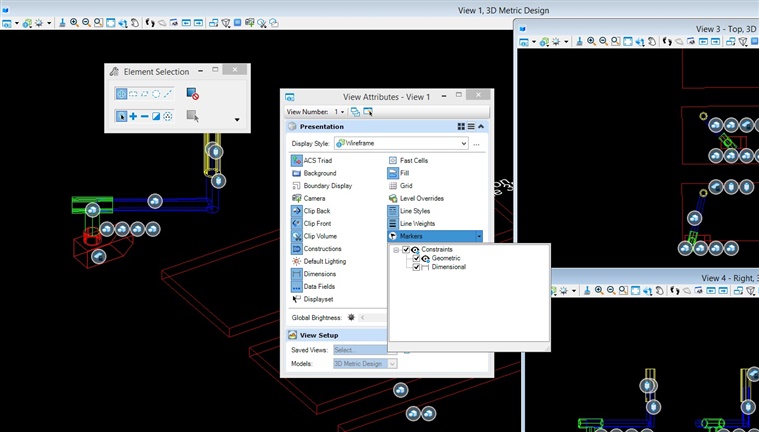Fit View in View 3 toolbar
Image resolution: width=759 pixels, height=432 pixels.
coord(628,42)
